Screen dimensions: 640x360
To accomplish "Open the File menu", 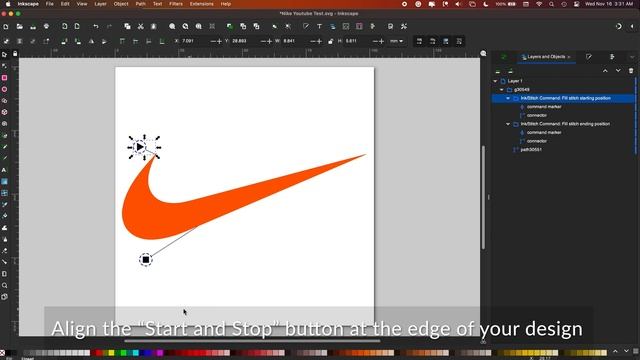I will [x=49, y=4].
